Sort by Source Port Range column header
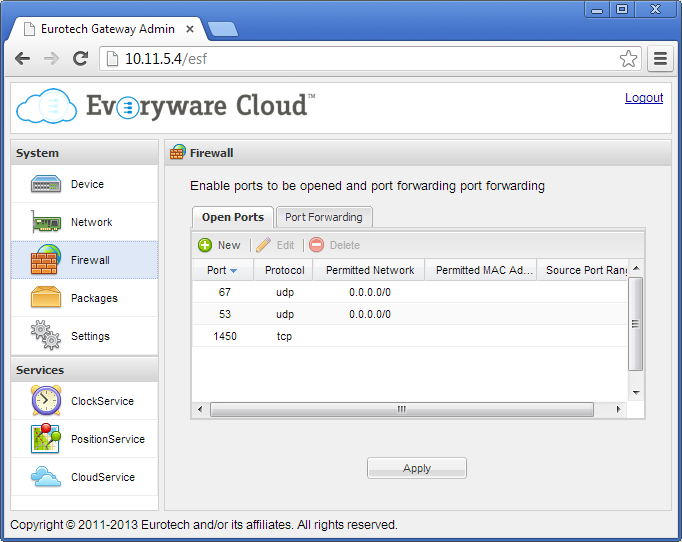 pyautogui.click(x=583, y=270)
